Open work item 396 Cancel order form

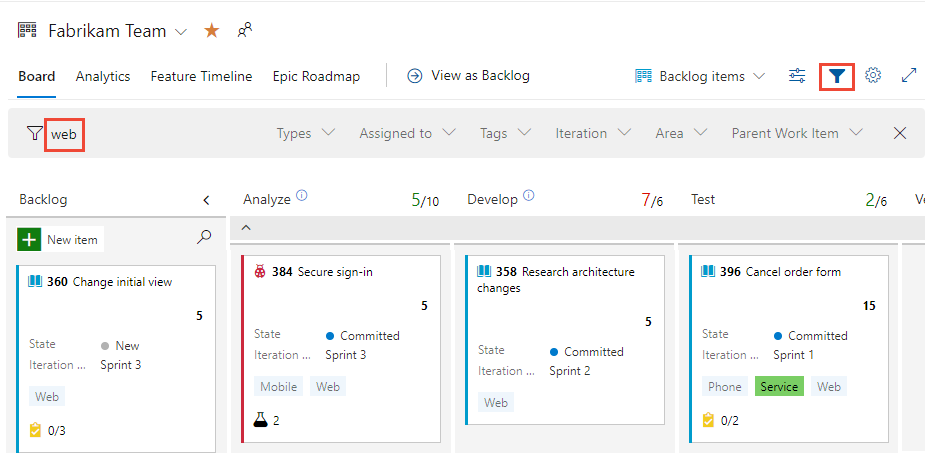793,272
